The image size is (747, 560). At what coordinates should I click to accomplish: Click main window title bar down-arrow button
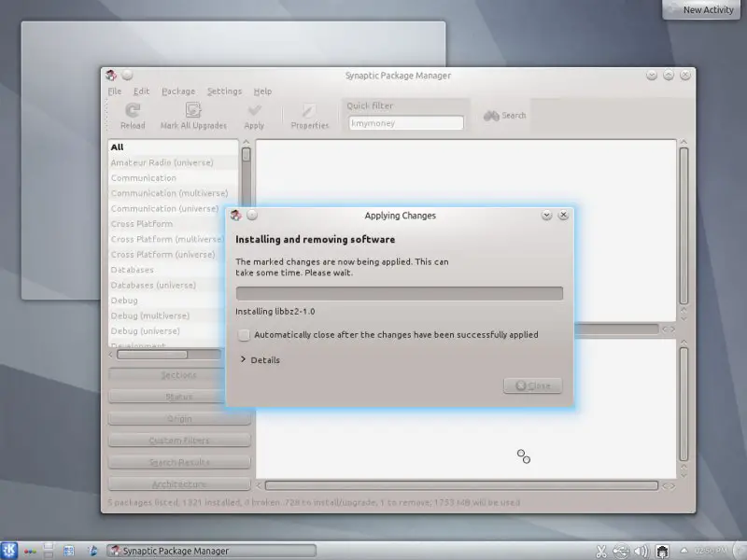pos(652,76)
